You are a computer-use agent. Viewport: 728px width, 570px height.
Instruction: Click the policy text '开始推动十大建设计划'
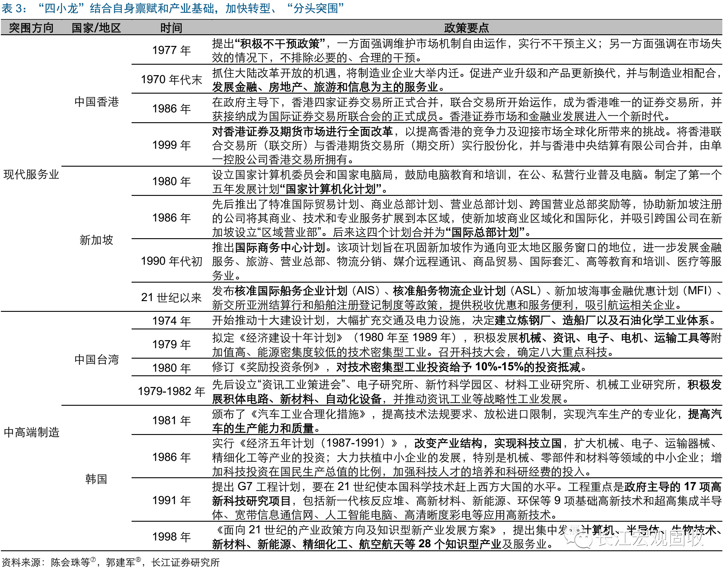click(269, 320)
